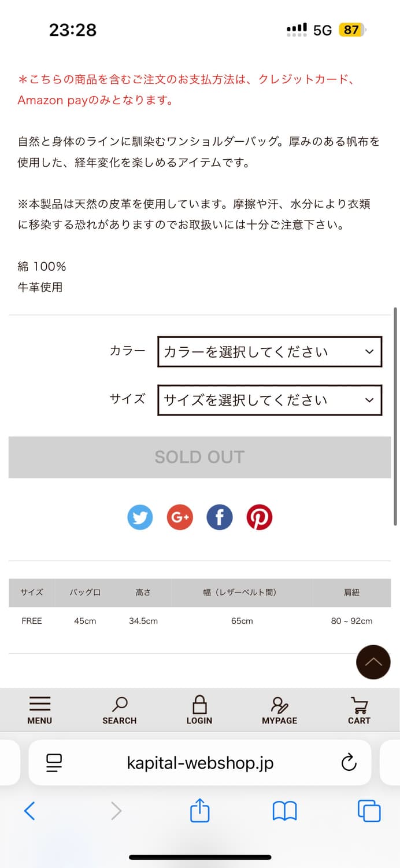Go to LOGIN padlock
The image size is (400, 868).
click(x=199, y=711)
